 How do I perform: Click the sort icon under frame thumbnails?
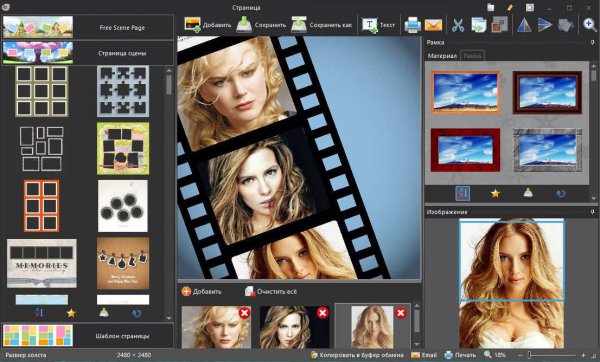[463, 193]
